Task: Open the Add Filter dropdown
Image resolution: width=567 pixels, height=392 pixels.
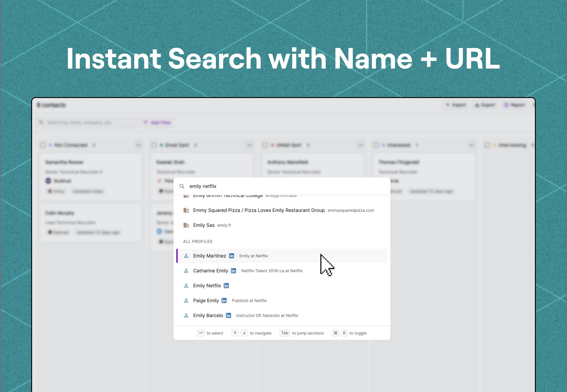Action: [157, 122]
